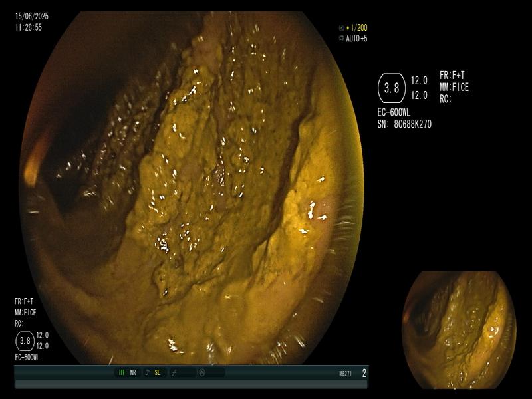Click the curved scope icon left of SE

coord(148,372)
